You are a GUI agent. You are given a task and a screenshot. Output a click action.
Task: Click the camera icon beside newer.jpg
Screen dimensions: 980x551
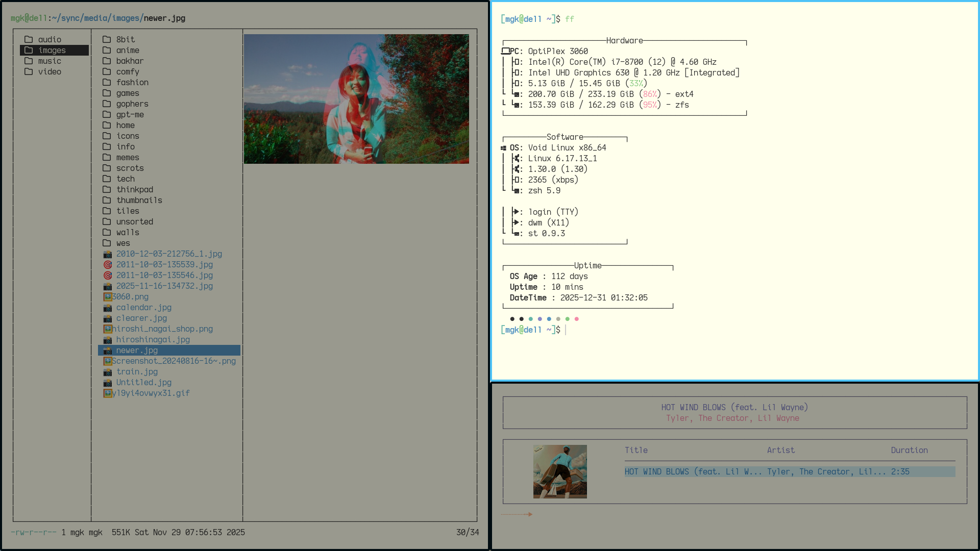pos(107,350)
